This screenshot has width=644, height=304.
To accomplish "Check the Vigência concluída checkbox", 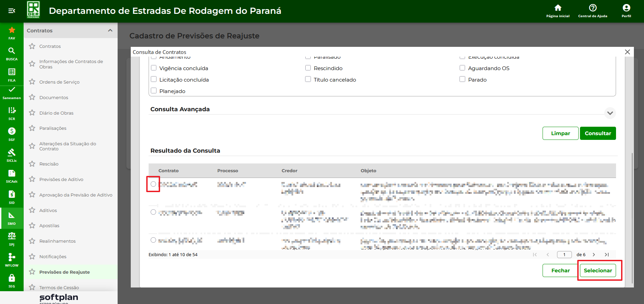I will [154, 68].
